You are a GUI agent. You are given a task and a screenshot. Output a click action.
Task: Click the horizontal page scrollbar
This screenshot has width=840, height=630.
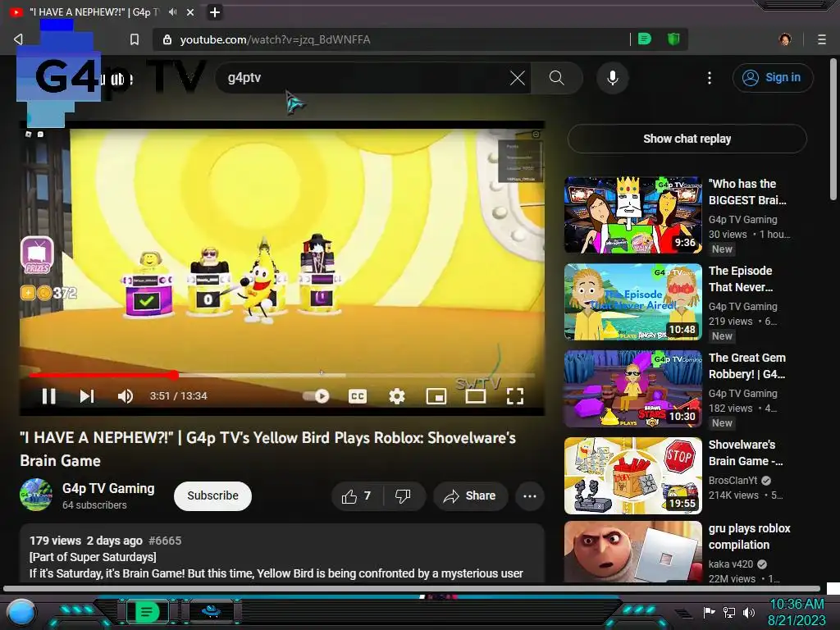click(412, 589)
